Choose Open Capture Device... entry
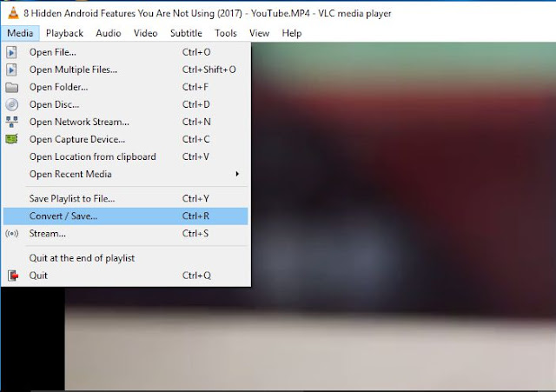Viewport: 556px width, 392px height. point(125,139)
